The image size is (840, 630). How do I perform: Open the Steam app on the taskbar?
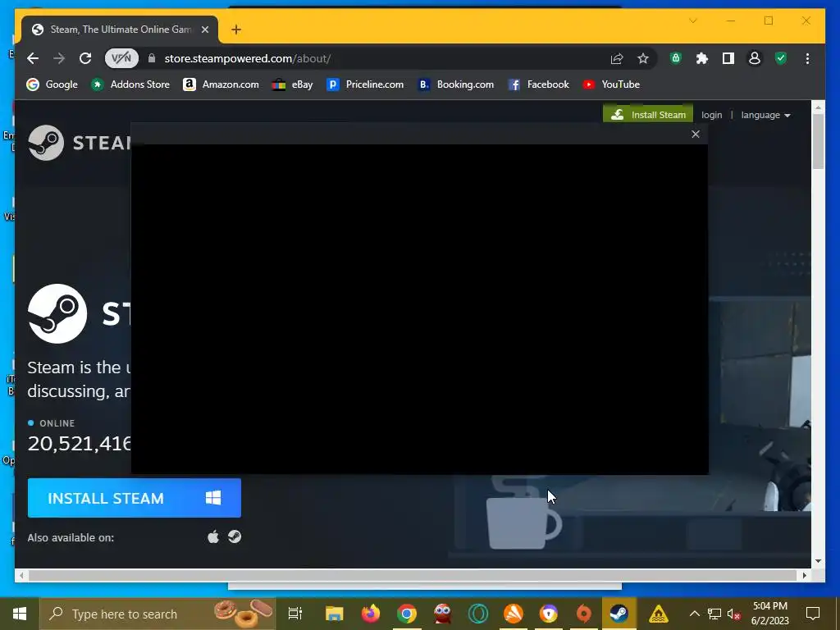pos(619,614)
